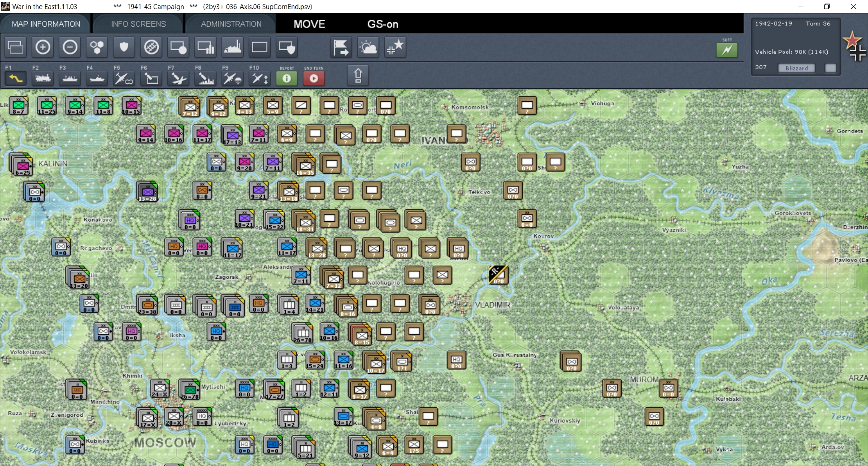Click the Vyazniki town label
Screen dimensions: 868x466
click(x=674, y=230)
